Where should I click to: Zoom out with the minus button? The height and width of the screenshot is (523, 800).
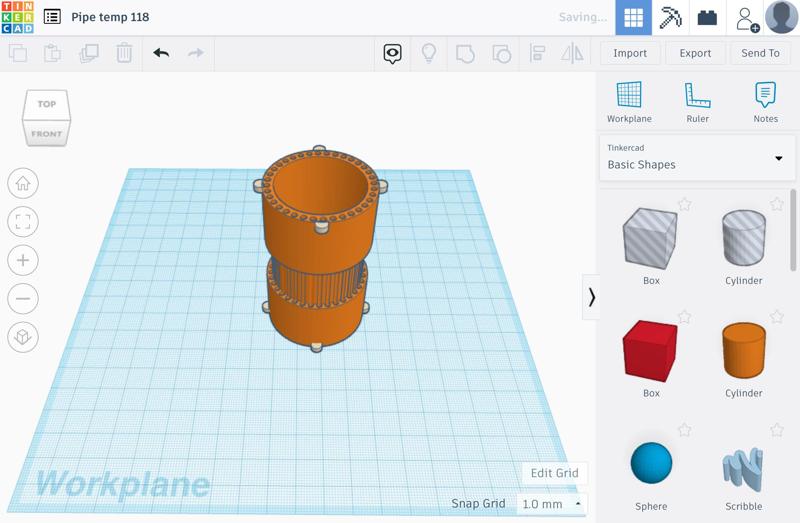coord(23,298)
